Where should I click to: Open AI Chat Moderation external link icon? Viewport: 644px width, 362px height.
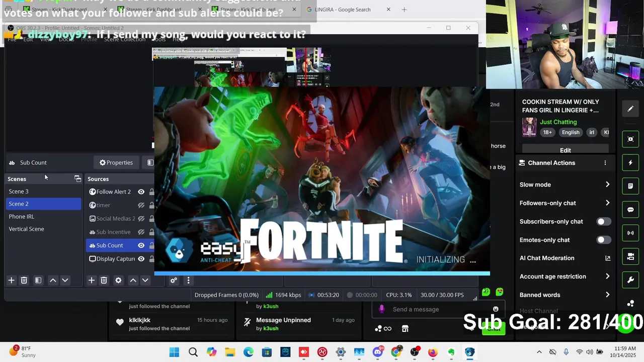tap(607, 258)
